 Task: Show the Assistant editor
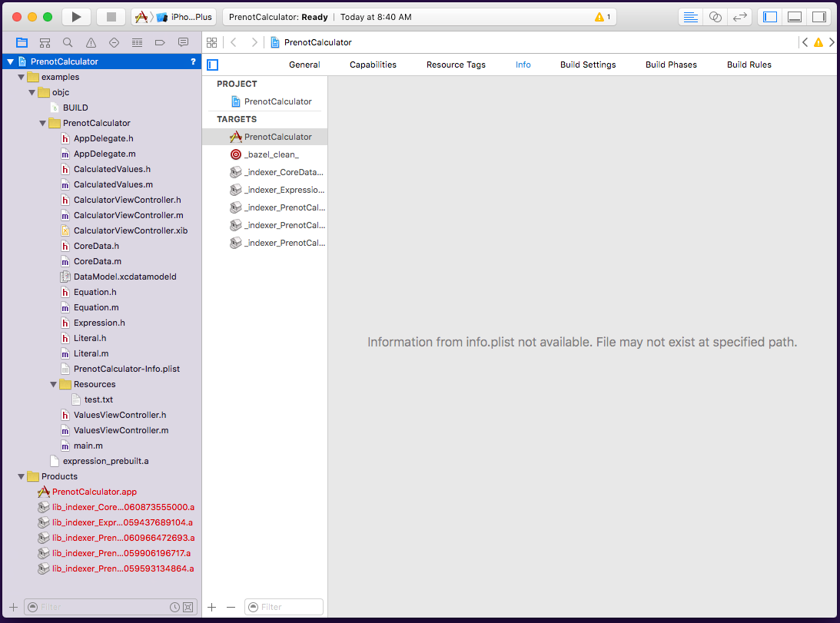coord(715,17)
